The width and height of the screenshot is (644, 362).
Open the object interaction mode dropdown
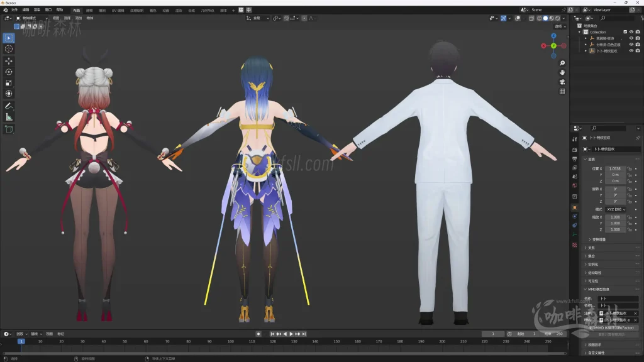coord(31,18)
